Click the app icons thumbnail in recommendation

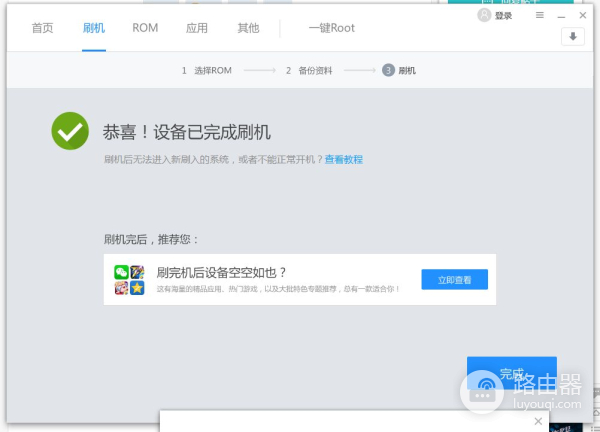click(x=129, y=280)
